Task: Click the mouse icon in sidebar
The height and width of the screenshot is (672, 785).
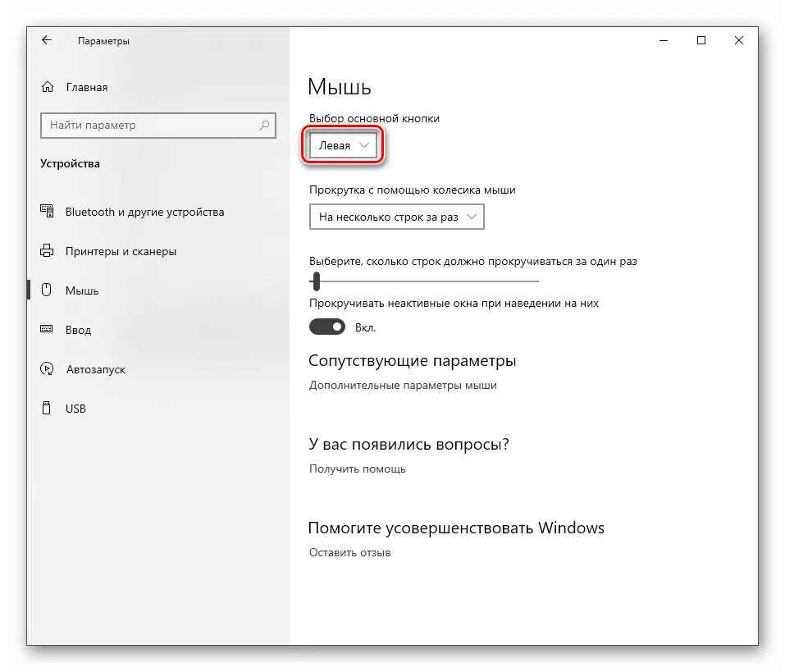Action: click(x=47, y=290)
